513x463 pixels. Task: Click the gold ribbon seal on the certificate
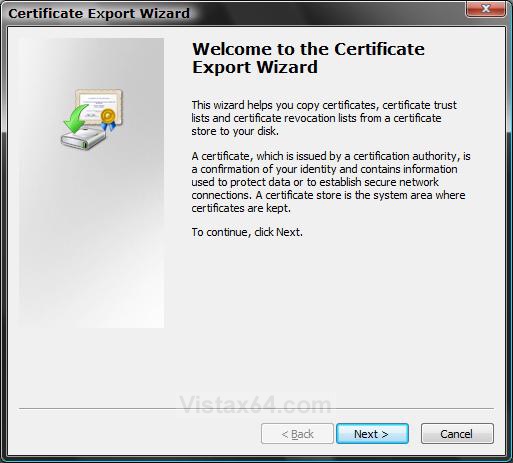[x=108, y=119]
